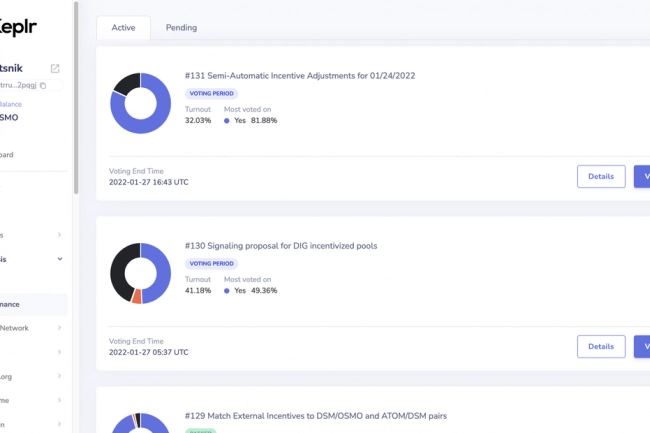Image resolution: width=650 pixels, height=433 pixels.
Task: Expand the Network sidebar item chevron
Action: tap(59, 327)
